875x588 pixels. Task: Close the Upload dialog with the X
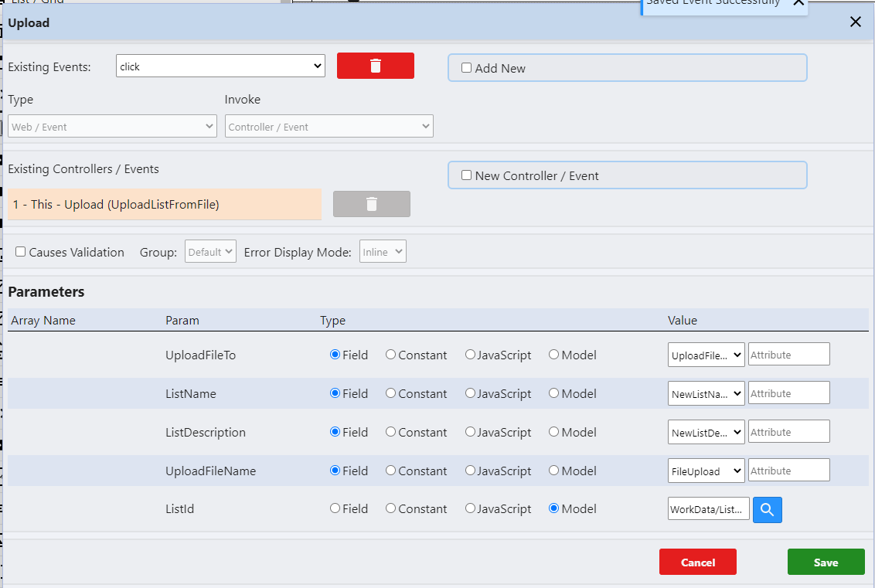(856, 22)
